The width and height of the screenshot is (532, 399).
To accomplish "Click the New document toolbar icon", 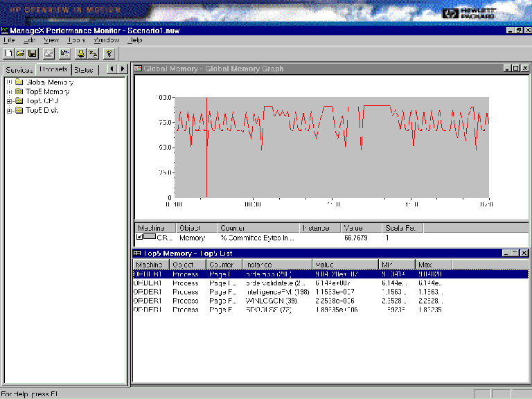I will (8, 53).
